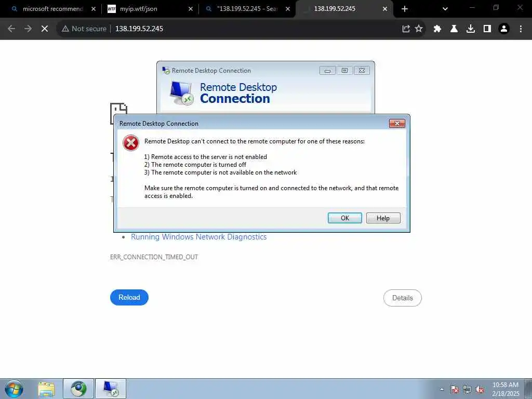The width and height of the screenshot is (532, 399).
Task: Click the Show desktop button
Action: coord(528,389)
